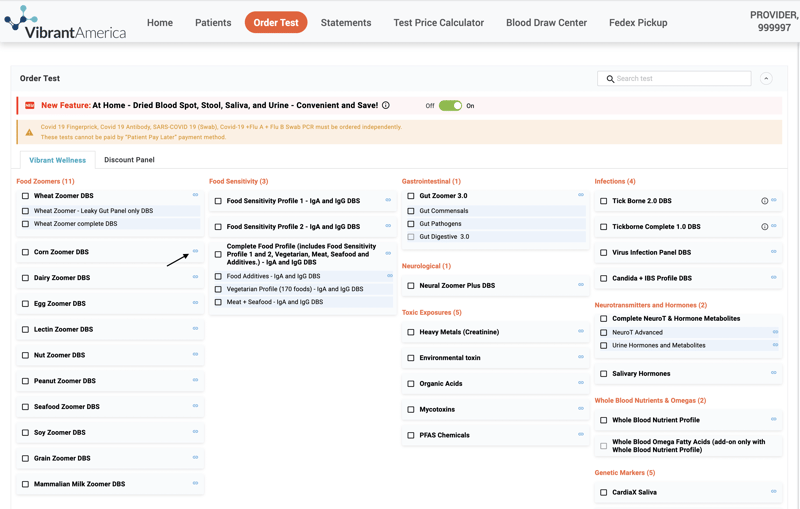Click the info icon beside Tickborne Complete 1.0 DBS
800x509 pixels.
[x=765, y=227]
